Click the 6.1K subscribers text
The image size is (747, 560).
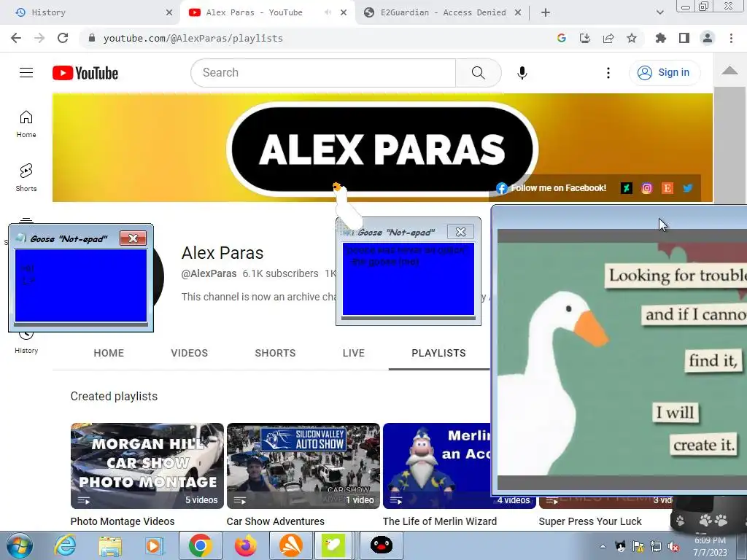point(280,274)
